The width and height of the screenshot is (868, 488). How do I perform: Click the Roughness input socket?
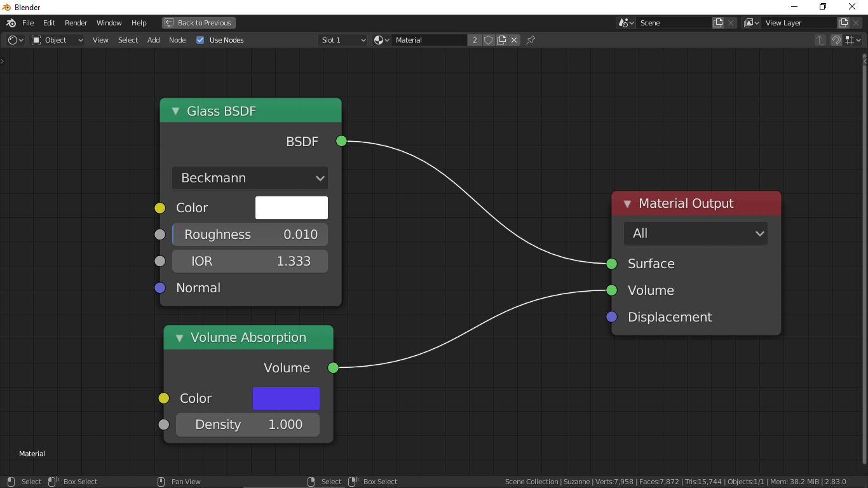(160, 234)
